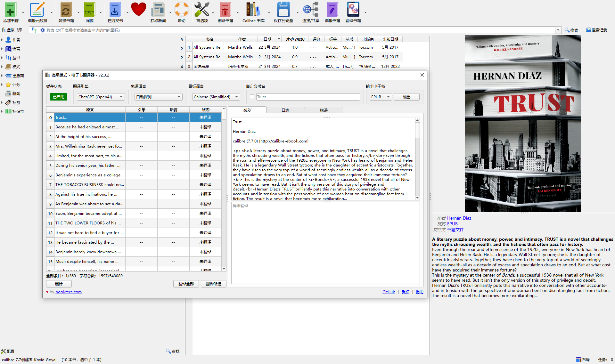This screenshot has width=615, height=364.
Task: Sort by the Author column header
Action: [x=242, y=39]
